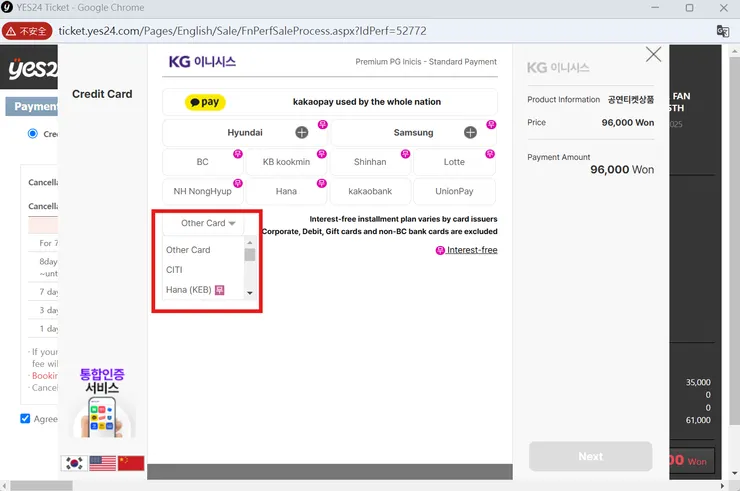Click page vertical scrollbar down arrow
This screenshot has height=491, width=740.
coord(734,474)
